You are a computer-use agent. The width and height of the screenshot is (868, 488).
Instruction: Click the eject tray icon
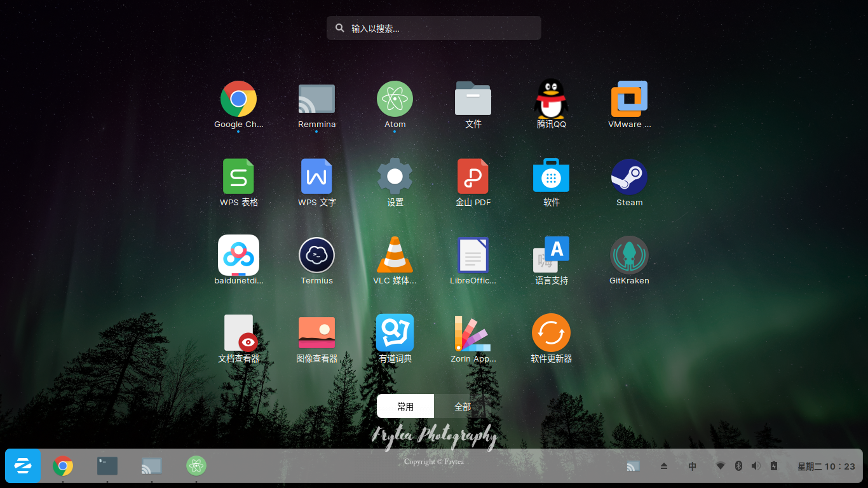pos(664,466)
